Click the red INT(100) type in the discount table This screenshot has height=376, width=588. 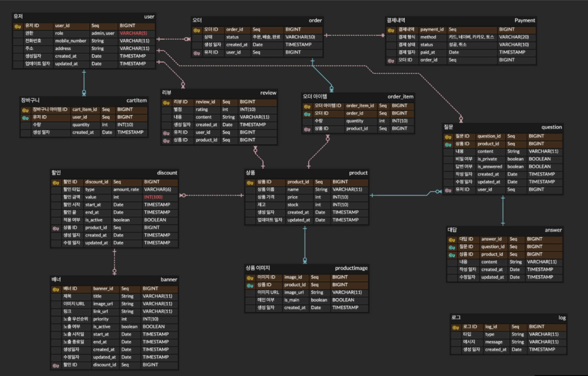(153, 197)
